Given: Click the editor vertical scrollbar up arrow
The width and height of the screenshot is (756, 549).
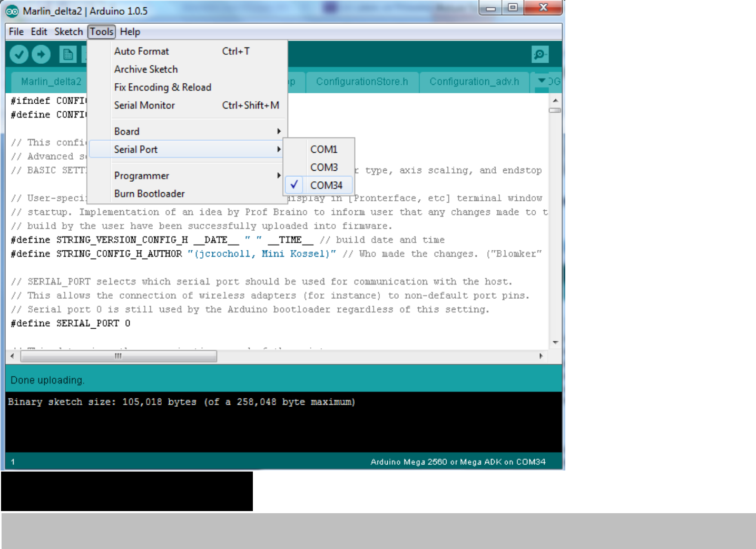Looking at the screenshot, I should tap(555, 100).
